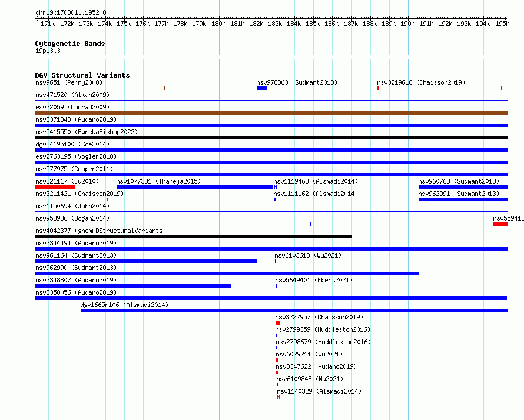The height and width of the screenshot is (420, 524).
Task: Click nsv5649401 (Ebert2021) label
Action: click(x=314, y=280)
